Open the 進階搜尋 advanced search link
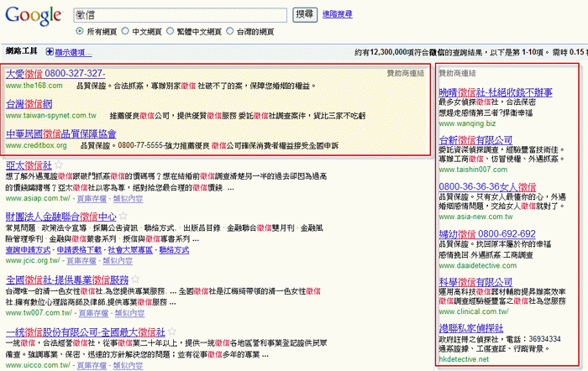 point(337,14)
